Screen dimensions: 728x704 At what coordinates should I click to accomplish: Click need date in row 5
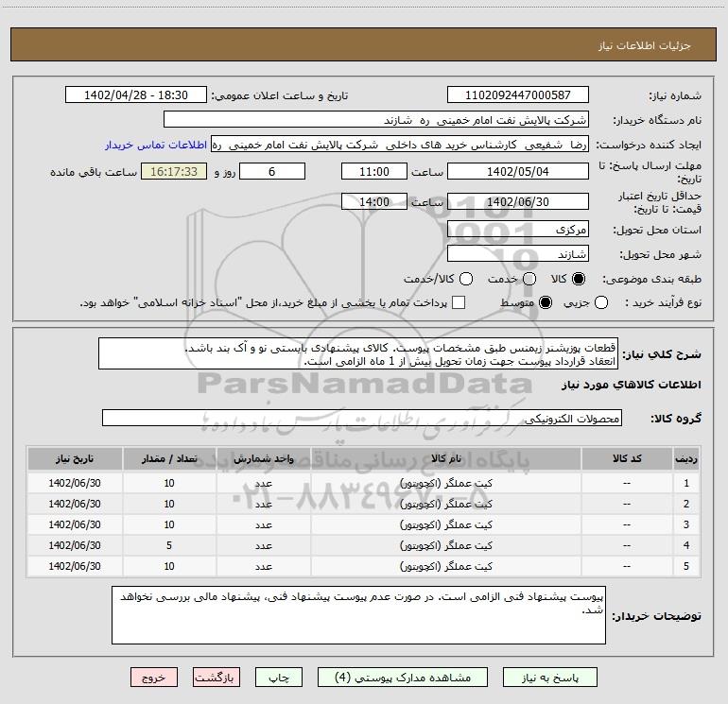pos(75,566)
